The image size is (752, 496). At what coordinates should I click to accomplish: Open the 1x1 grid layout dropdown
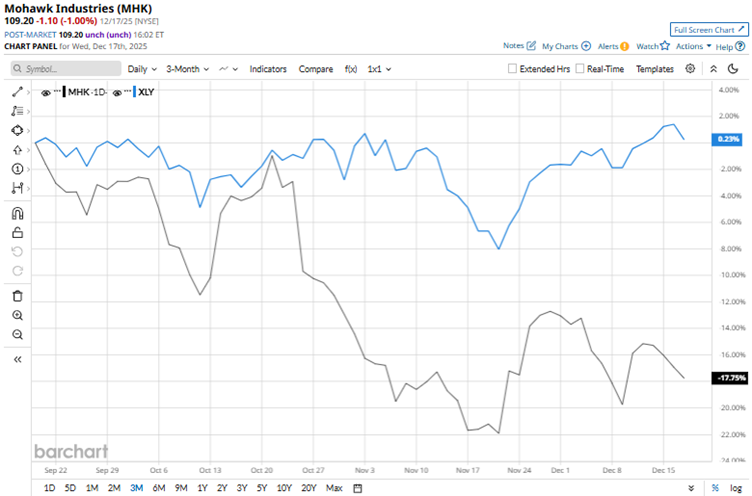379,69
